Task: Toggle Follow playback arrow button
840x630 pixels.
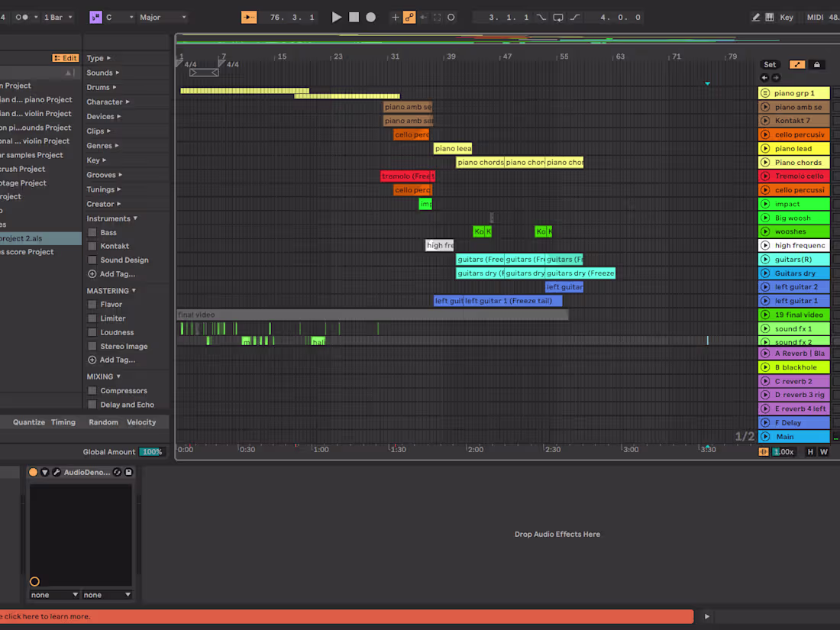Action: click(x=249, y=17)
